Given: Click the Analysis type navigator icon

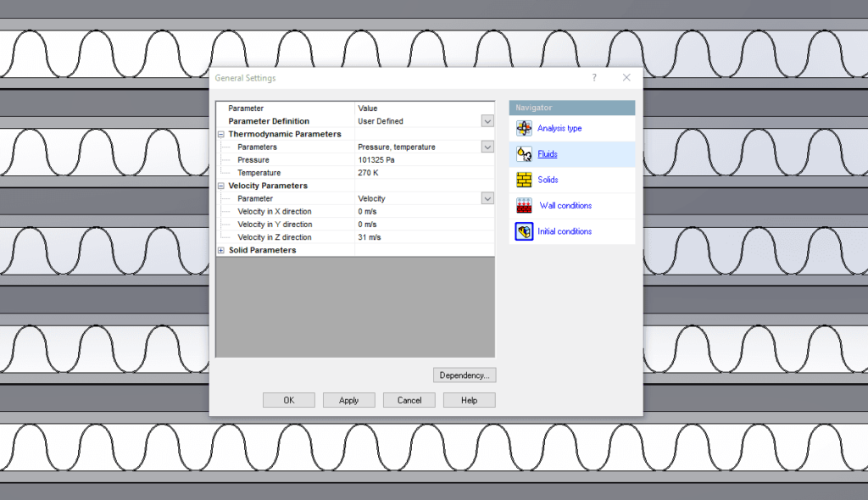Looking at the screenshot, I should click(524, 129).
